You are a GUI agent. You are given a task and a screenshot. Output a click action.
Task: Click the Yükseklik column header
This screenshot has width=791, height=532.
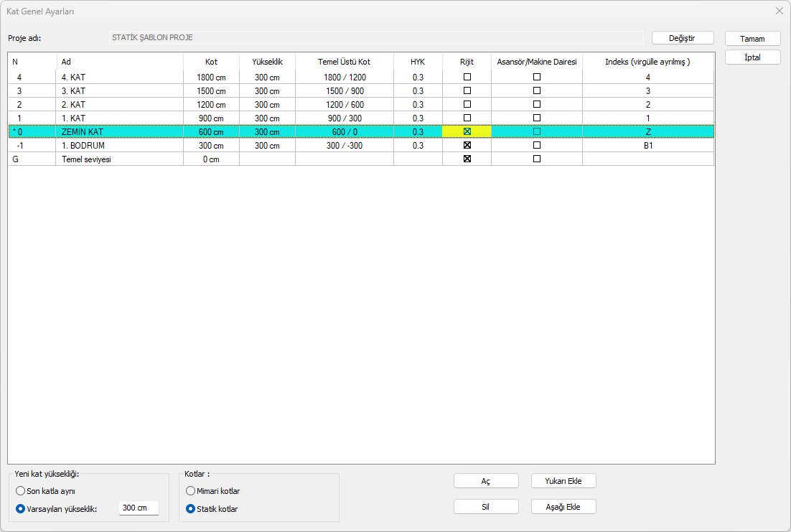pyautogui.click(x=267, y=62)
